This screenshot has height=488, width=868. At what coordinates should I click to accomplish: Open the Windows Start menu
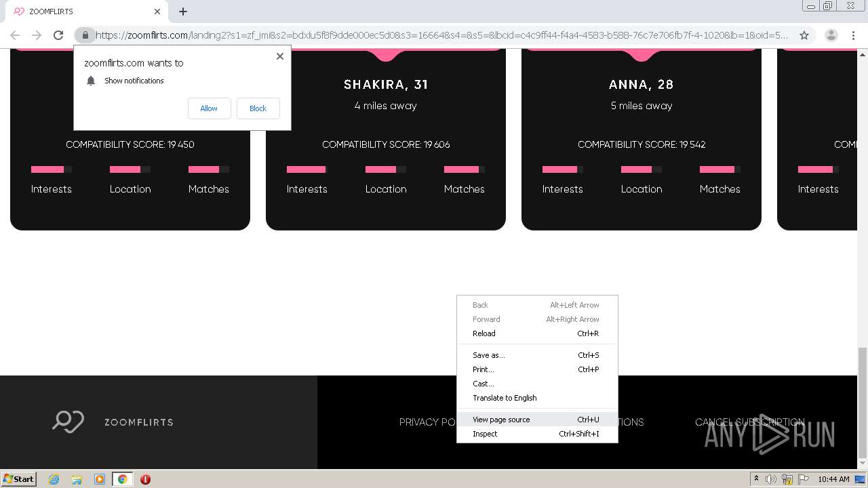pos(19,479)
